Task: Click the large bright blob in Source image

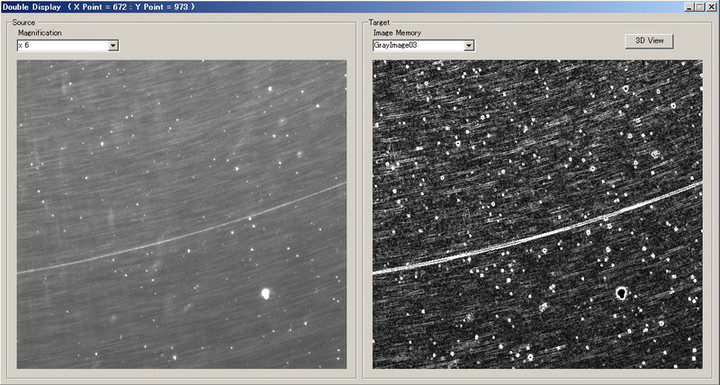Action: [x=265, y=293]
